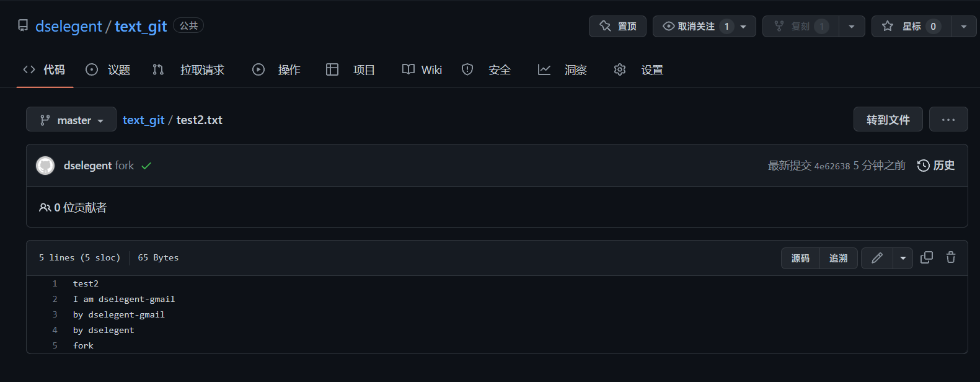Open the fork commit message link
The image size is (980, 382).
tap(125, 166)
